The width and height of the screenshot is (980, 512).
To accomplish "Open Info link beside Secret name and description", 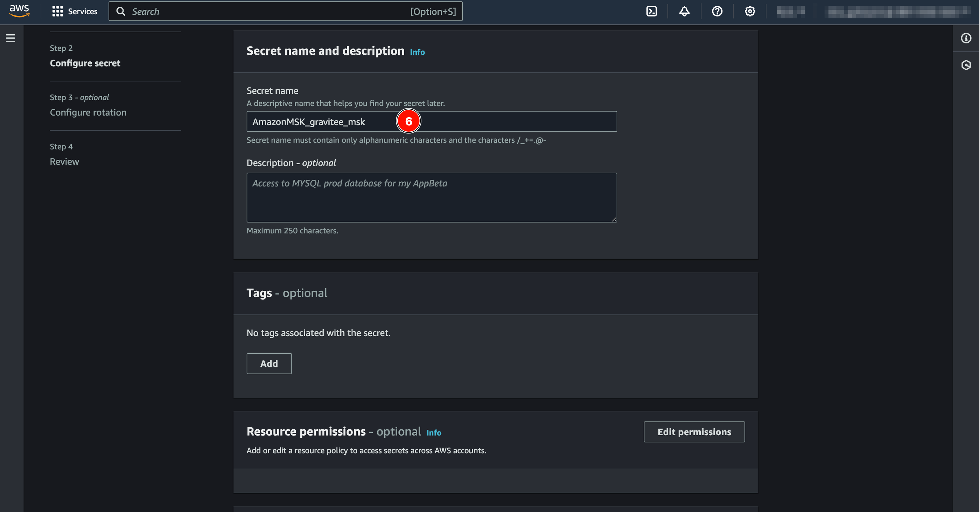I will click(417, 52).
